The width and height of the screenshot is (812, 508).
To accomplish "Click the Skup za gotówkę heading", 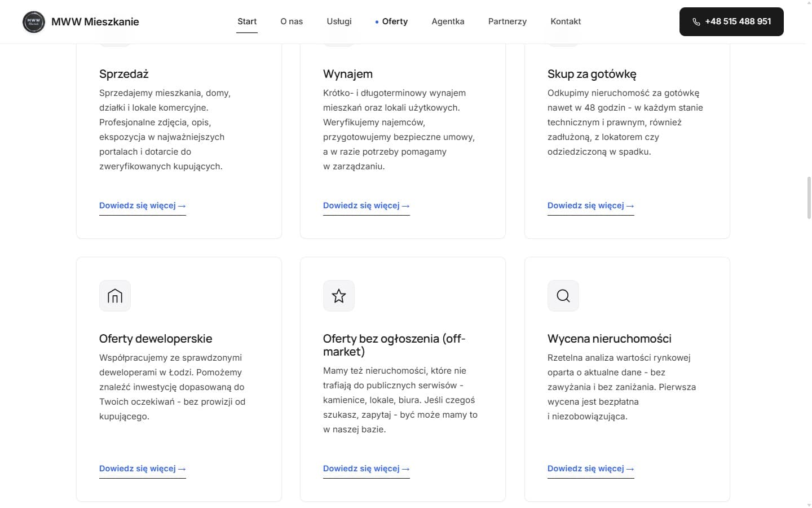I will tap(592, 74).
